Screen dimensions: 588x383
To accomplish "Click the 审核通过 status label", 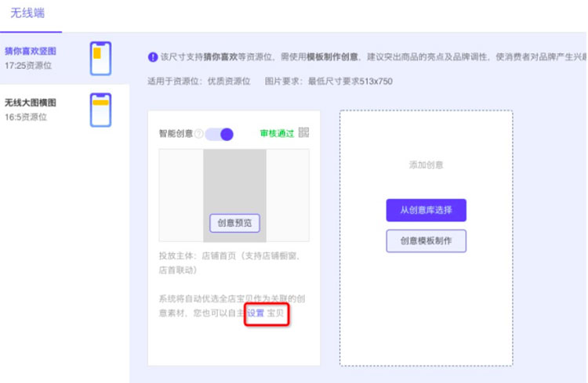I will 277,134.
